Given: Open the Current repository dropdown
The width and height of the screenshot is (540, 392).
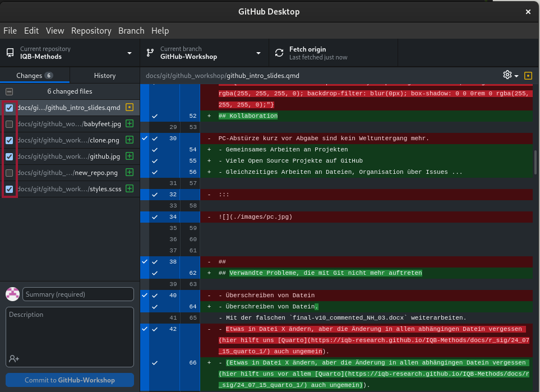Looking at the screenshot, I should (69, 53).
